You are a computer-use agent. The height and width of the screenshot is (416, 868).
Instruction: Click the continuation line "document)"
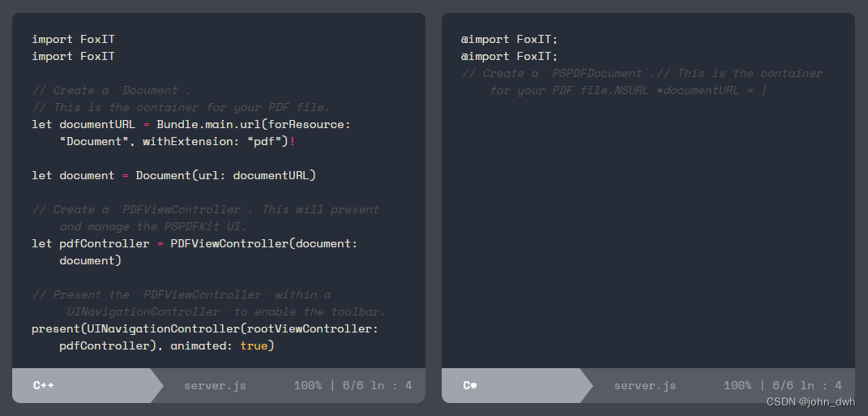point(90,260)
